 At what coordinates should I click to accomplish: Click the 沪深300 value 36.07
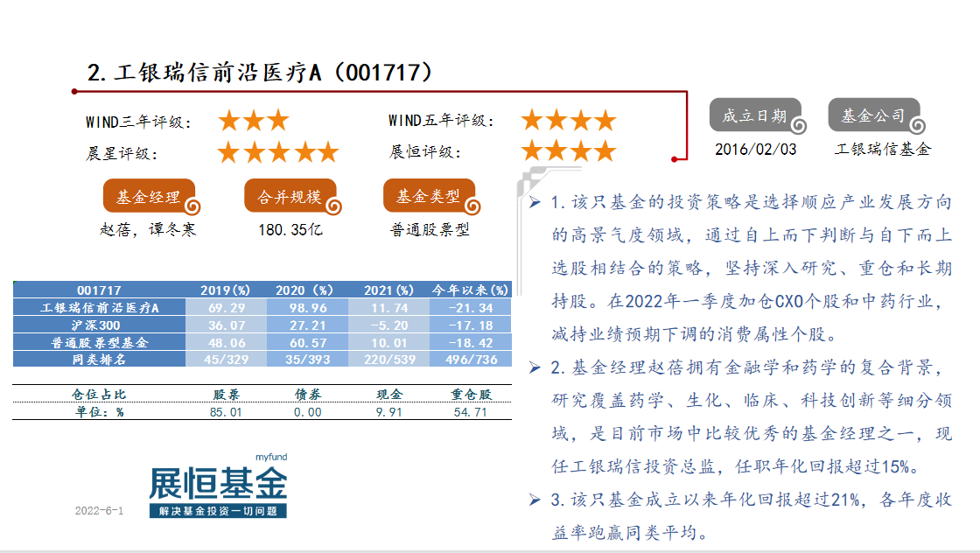pos(226,325)
